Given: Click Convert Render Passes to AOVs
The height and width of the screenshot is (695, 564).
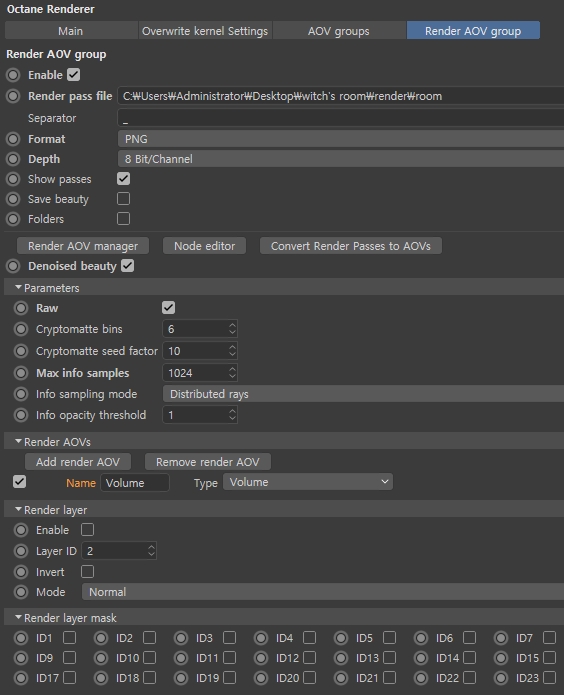Looking at the screenshot, I should [x=350, y=246].
